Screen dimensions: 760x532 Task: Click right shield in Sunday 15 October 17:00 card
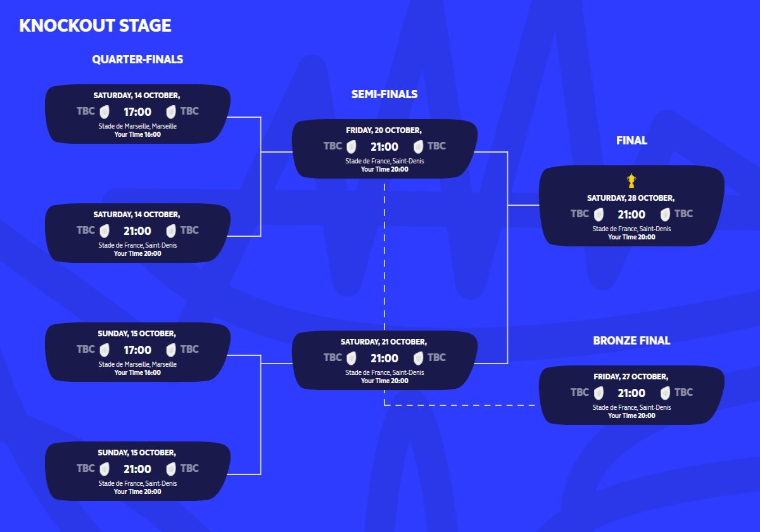point(171,350)
